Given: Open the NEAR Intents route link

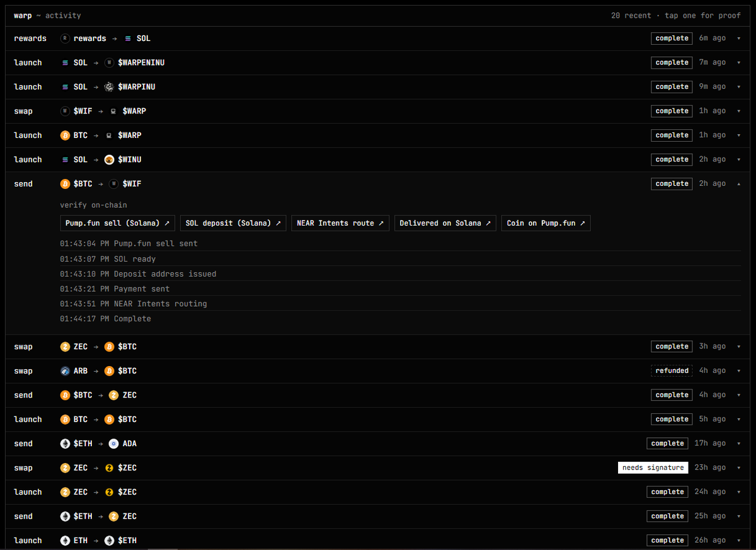Looking at the screenshot, I should click(340, 223).
